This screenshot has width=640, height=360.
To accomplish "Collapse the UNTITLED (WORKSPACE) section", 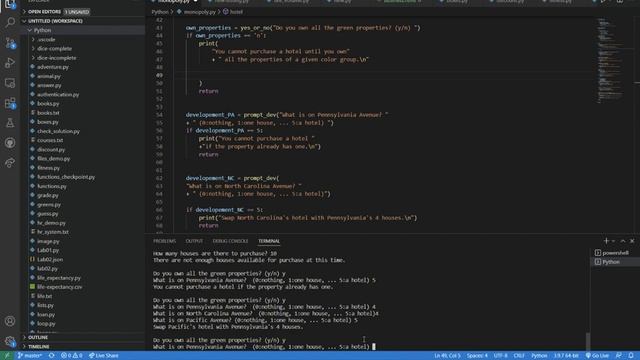I will coord(82,21).
